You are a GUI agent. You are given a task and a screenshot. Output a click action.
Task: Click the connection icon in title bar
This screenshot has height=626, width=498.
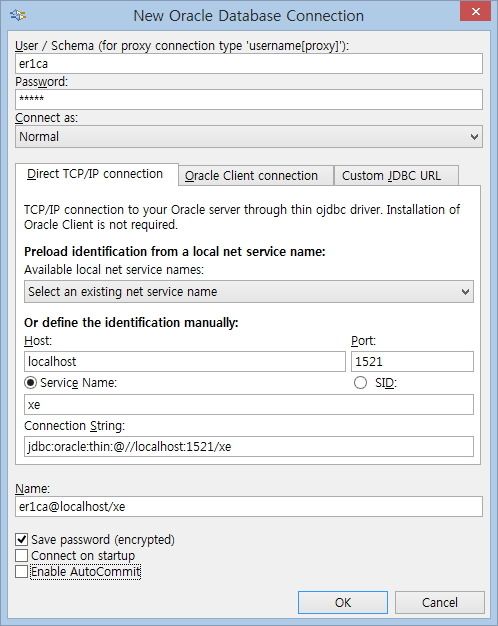(18, 15)
